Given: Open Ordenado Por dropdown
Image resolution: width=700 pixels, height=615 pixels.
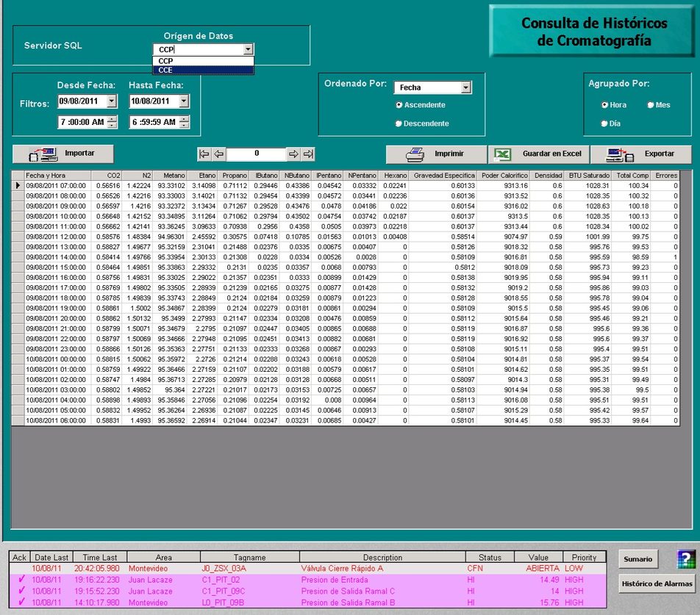Looking at the screenshot, I should pos(465,87).
